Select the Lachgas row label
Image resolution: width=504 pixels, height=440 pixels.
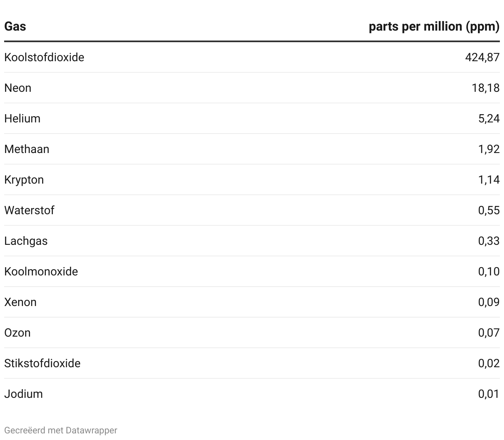coord(26,241)
